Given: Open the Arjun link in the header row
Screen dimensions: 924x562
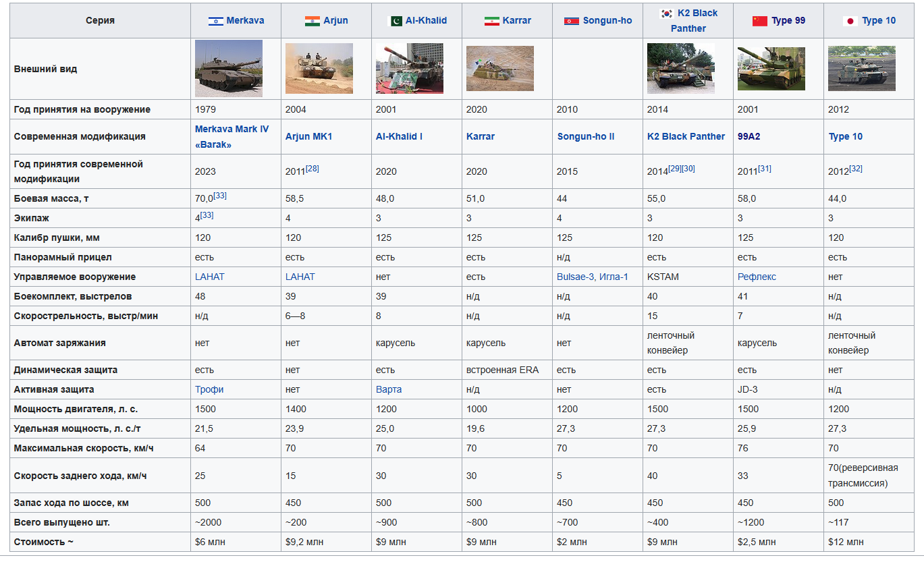Looking at the screenshot, I should coord(335,20).
